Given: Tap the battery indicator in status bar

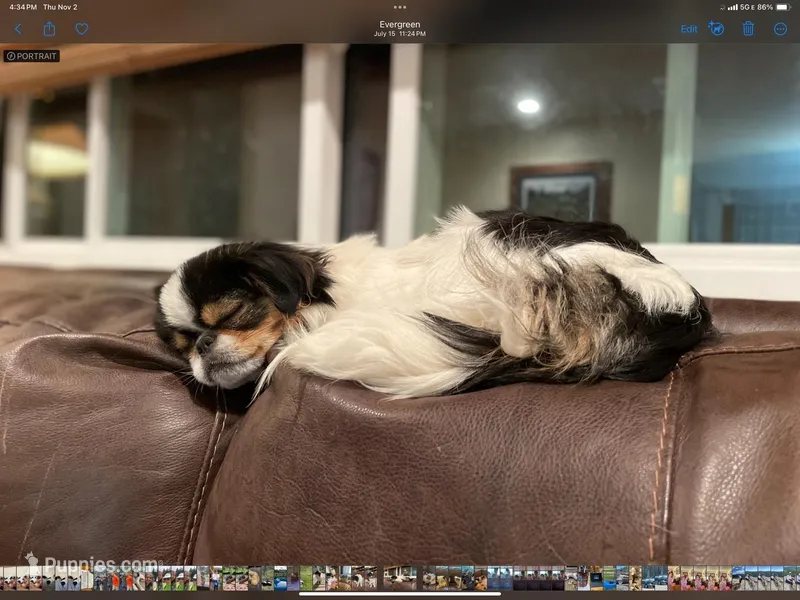Looking at the screenshot, I should coord(783,7).
